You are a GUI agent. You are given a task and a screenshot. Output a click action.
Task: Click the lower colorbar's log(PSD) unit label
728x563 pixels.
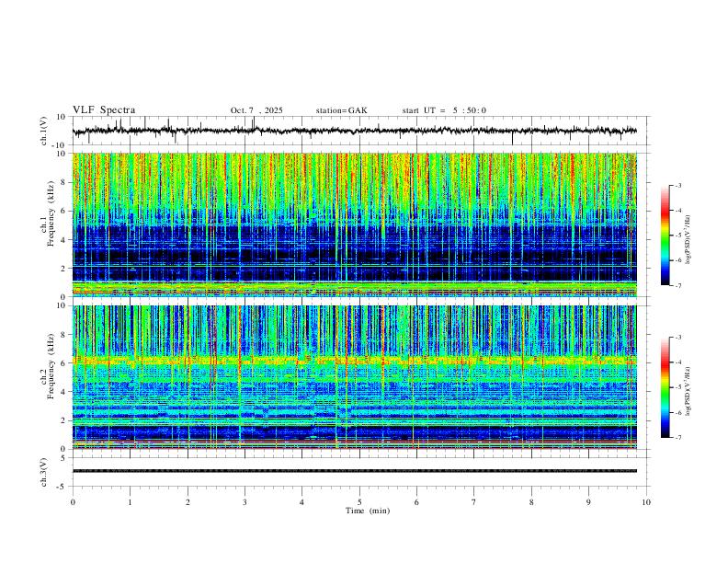pos(688,391)
